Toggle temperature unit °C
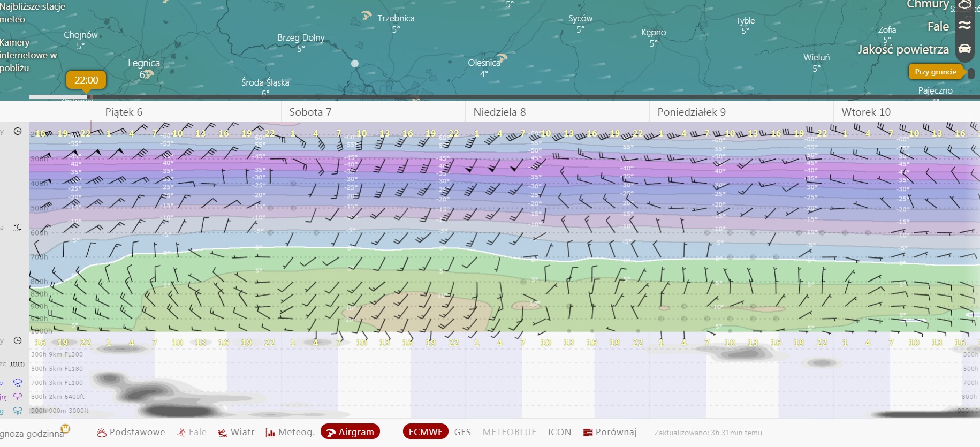The image size is (980, 447). [18, 227]
